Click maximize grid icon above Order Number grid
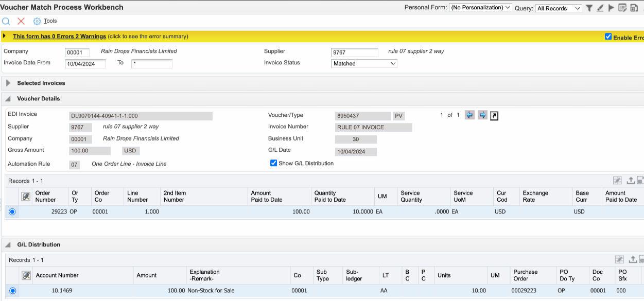The height and width of the screenshot is (301, 644). pos(641,181)
